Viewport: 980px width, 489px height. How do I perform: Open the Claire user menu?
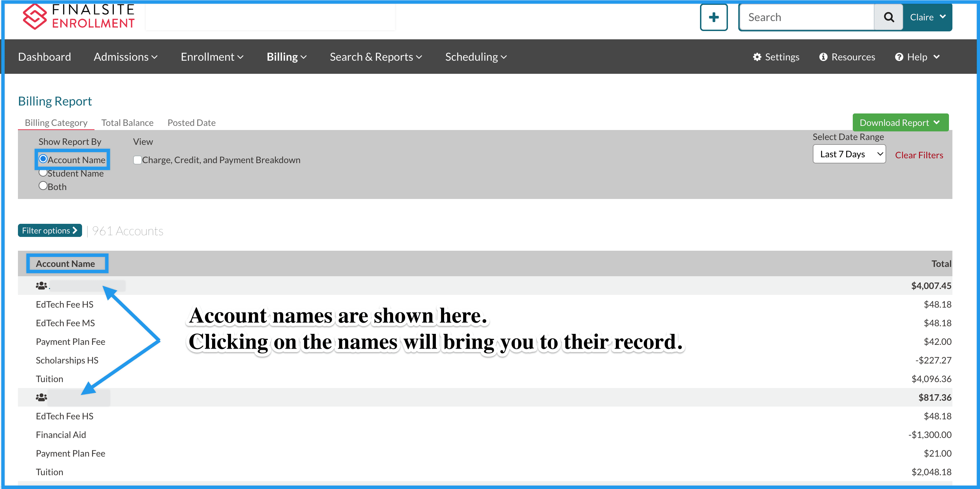pos(927,17)
